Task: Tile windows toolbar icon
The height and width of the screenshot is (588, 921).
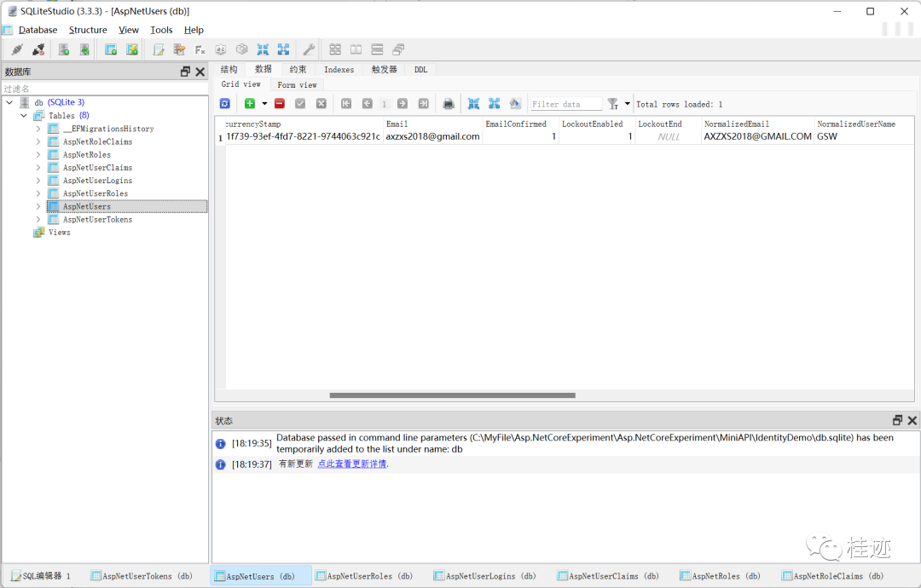Action: point(335,50)
